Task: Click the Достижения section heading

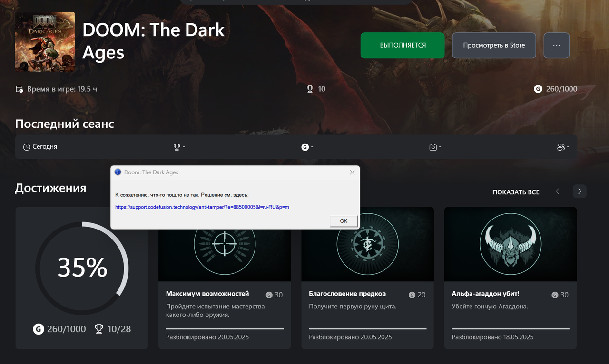Action: point(50,188)
